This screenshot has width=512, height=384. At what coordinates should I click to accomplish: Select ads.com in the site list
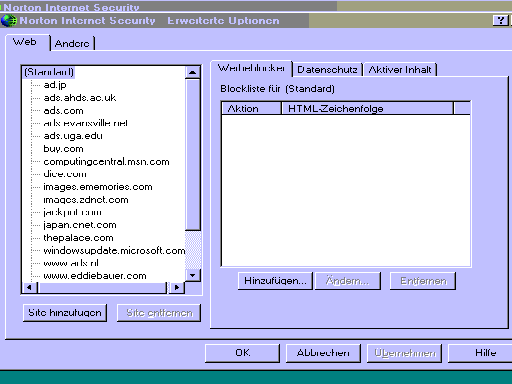(x=63, y=111)
